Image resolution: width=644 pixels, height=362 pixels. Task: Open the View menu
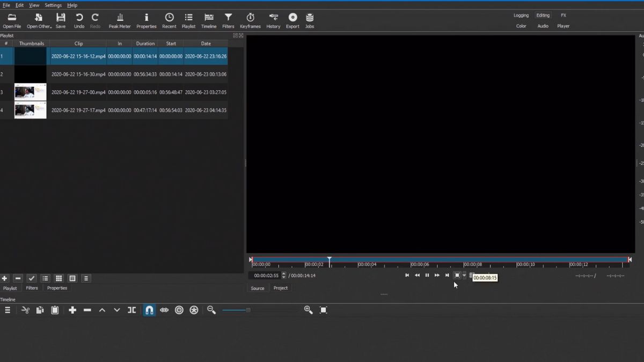(x=34, y=5)
